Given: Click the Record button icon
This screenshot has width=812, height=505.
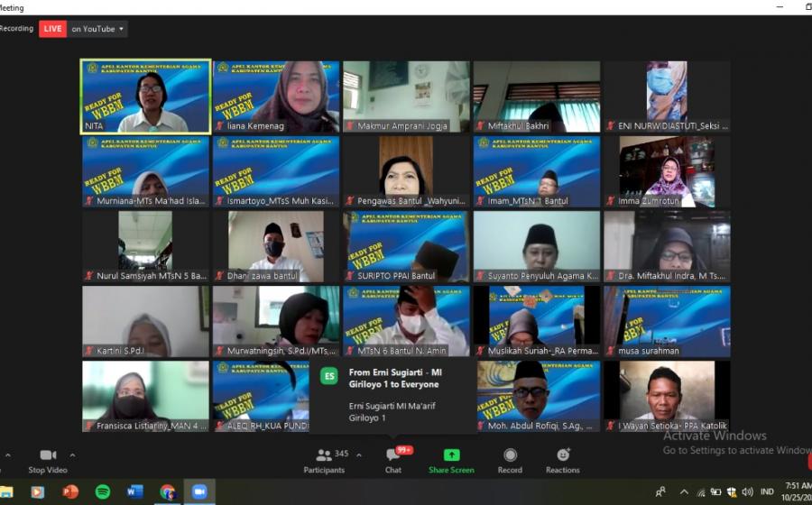Looking at the screenshot, I should [510, 455].
